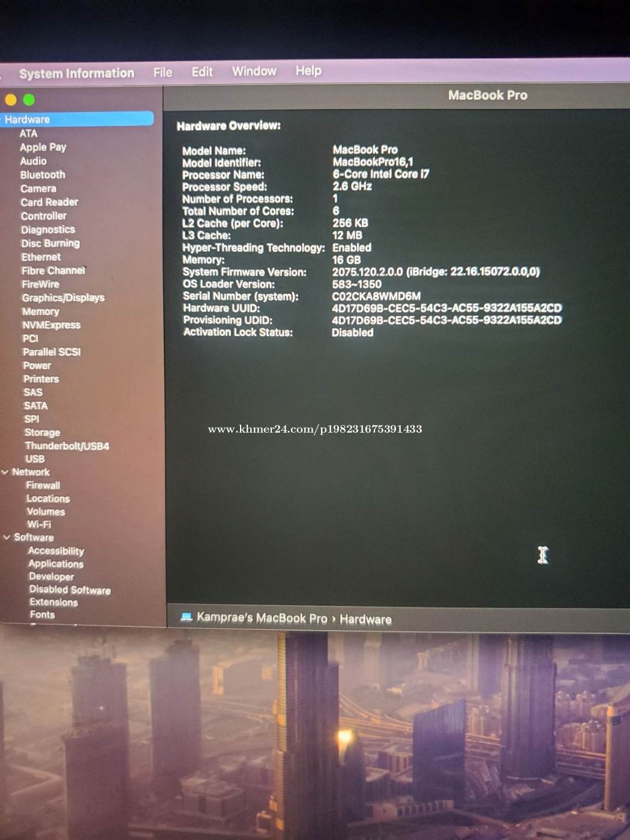Select Power in the sidebar
The width and height of the screenshot is (630, 840).
(x=37, y=365)
